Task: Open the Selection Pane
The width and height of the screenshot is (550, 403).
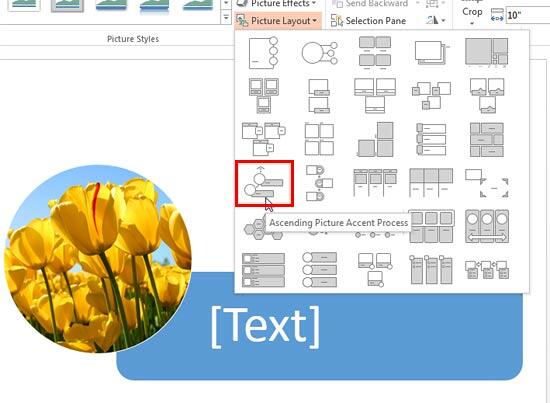Action: pyautogui.click(x=368, y=21)
